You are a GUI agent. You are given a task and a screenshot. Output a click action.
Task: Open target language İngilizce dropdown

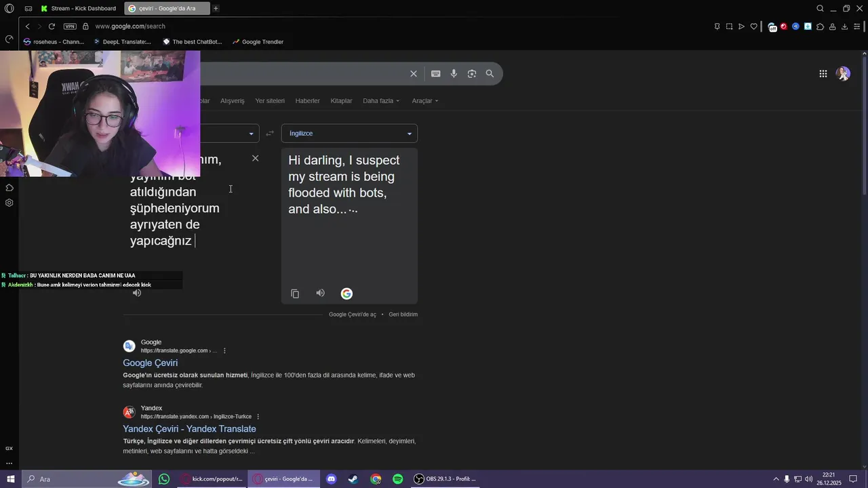coord(349,134)
